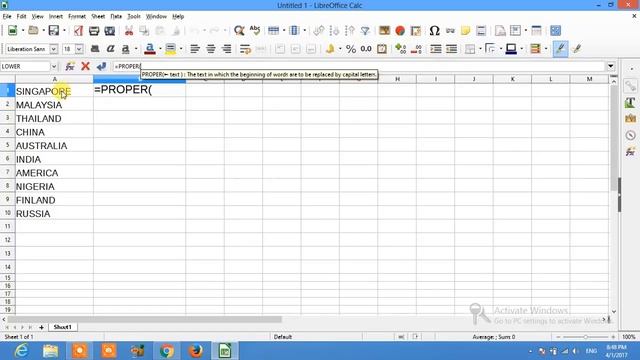Open the Edit menu
640x360 pixels.
pos(21,16)
